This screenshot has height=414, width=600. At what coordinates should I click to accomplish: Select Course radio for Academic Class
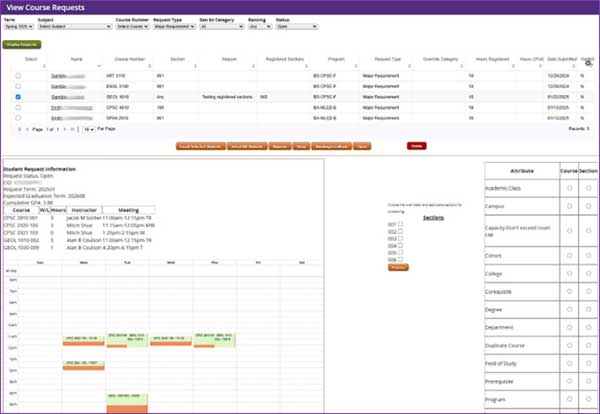click(x=569, y=188)
